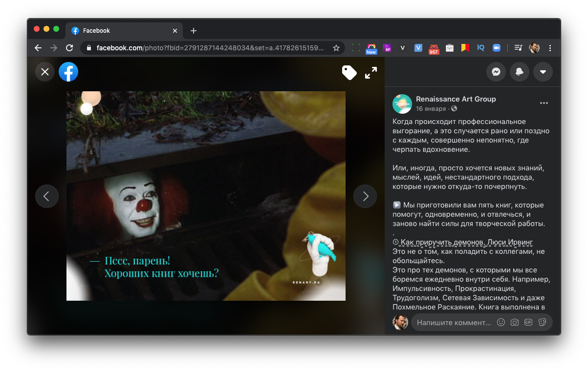Enter fullscreen mode with expand arrows
The height and width of the screenshot is (371, 588).
[x=371, y=73]
